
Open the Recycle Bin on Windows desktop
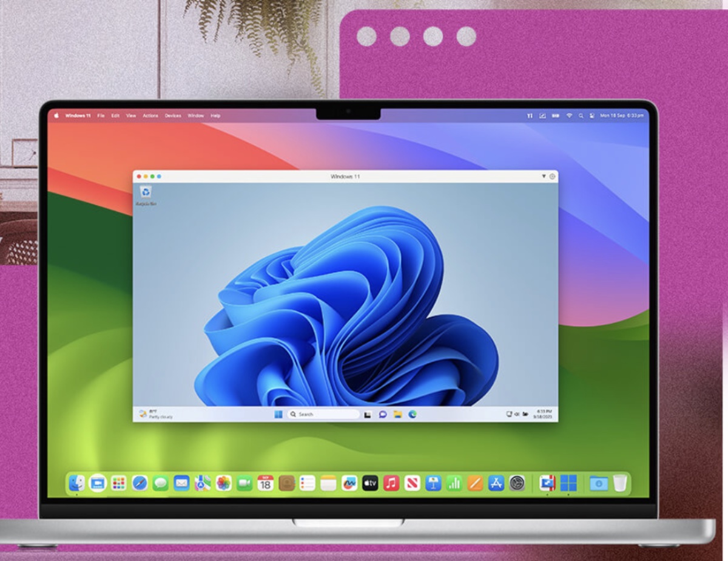tap(146, 193)
